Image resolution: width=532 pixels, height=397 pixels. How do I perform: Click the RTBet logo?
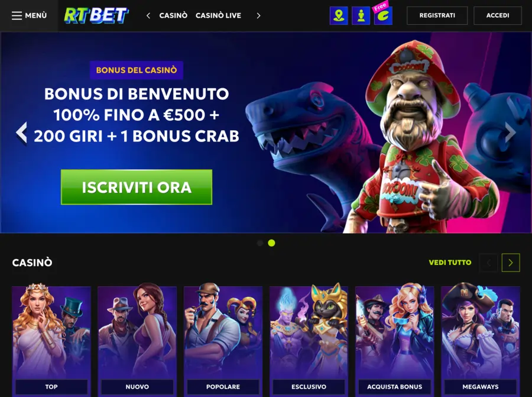point(96,15)
